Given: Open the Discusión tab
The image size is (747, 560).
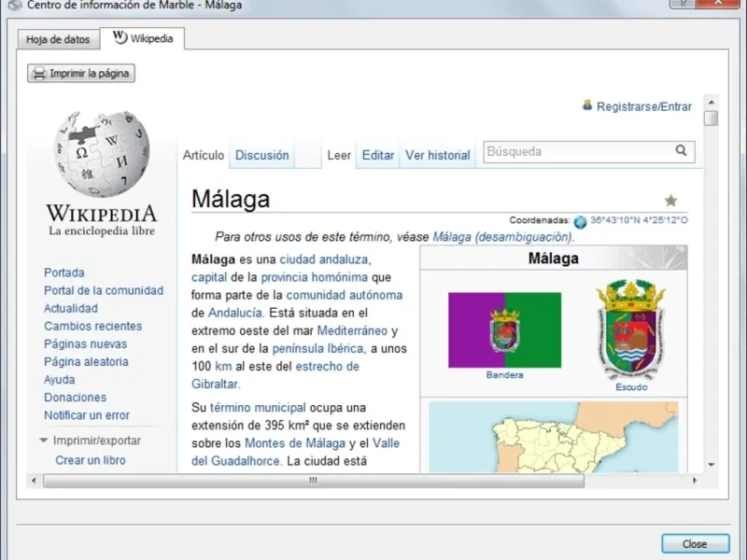Looking at the screenshot, I should (262, 155).
